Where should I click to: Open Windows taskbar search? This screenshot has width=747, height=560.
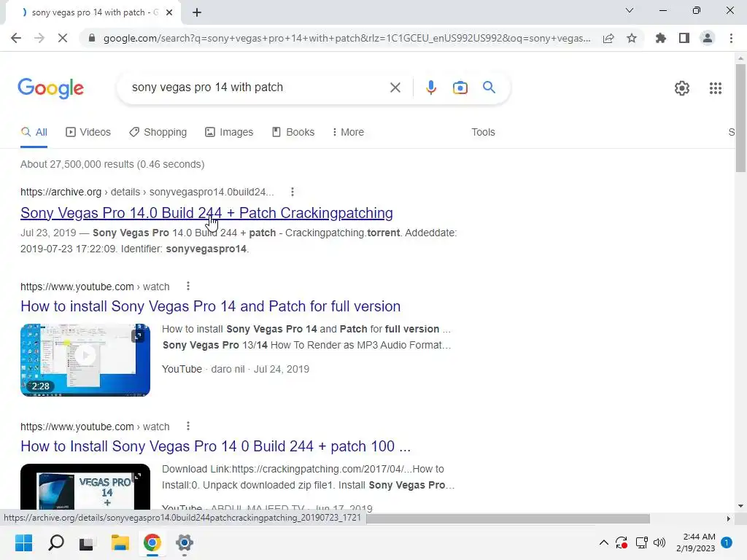click(x=56, y=542)
